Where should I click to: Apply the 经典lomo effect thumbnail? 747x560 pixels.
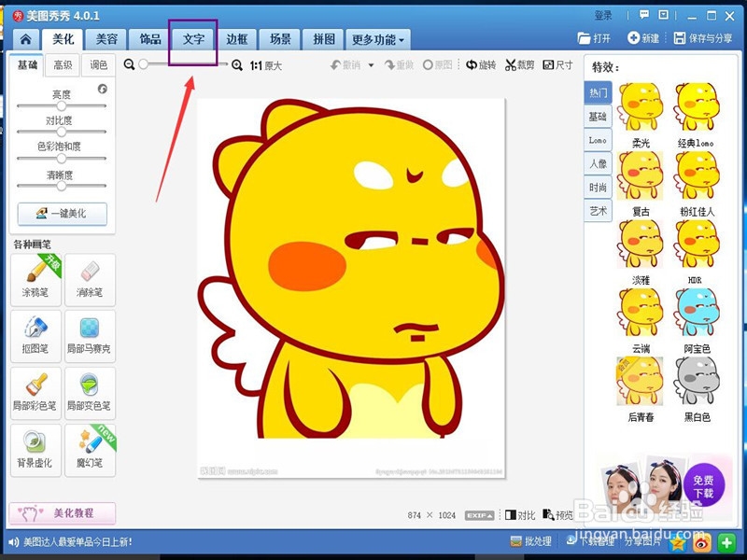pos(696,107)
